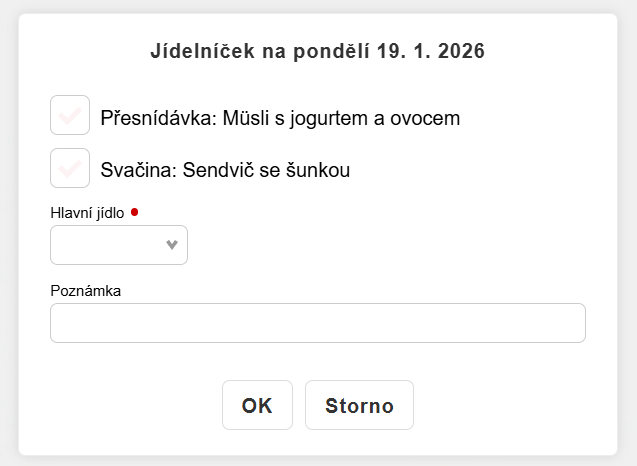Click the 'Hlavní jídlo' field label
The width and height of the screenshot is (637, 466).
pyautogui.click(x=87, y=212)
